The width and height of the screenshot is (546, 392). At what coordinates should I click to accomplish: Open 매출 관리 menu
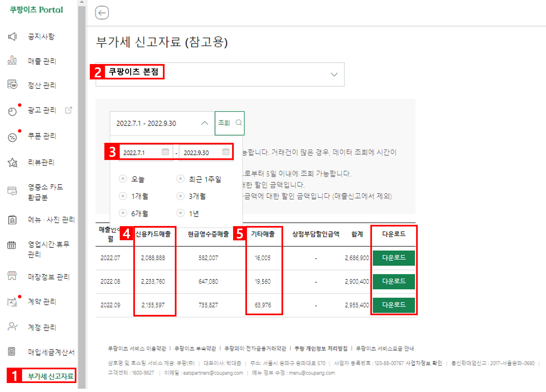tap(42, 61)
